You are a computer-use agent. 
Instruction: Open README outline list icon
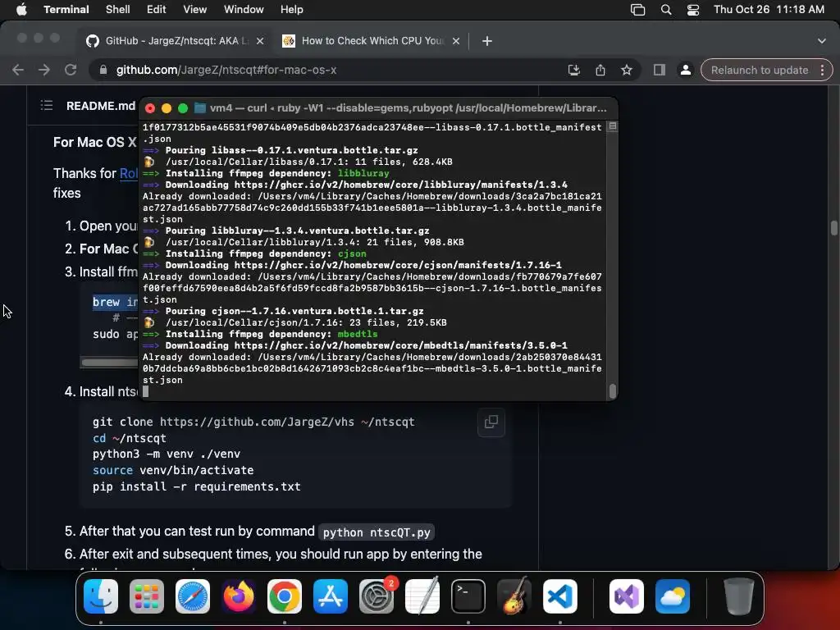pyautogui.click(x=47, y=106)
